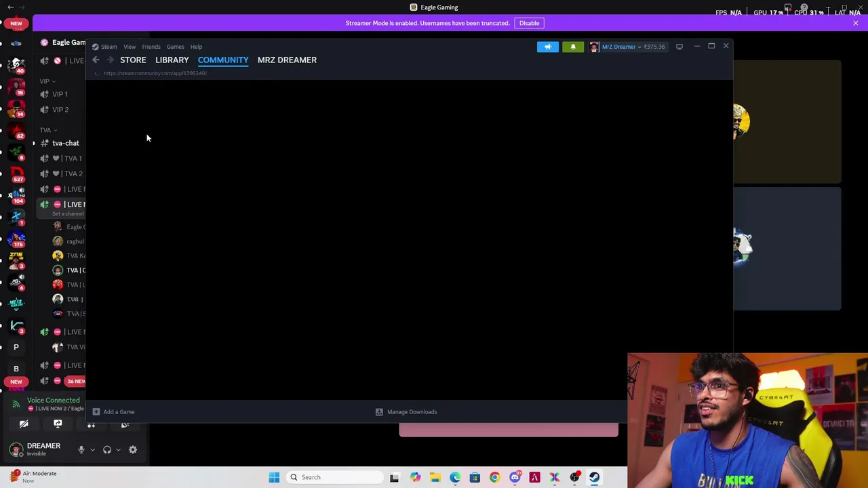Open the Razer server icon with badge 8
The height and width of the screenshot is (488, 868).
[16, 152]
